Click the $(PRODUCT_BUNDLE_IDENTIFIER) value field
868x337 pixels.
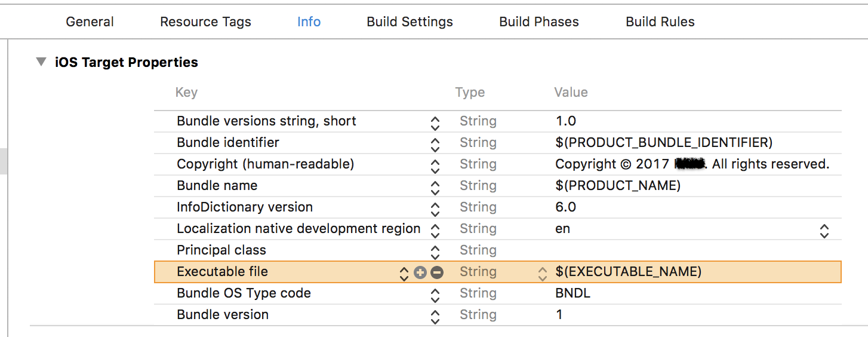[663, 143]
